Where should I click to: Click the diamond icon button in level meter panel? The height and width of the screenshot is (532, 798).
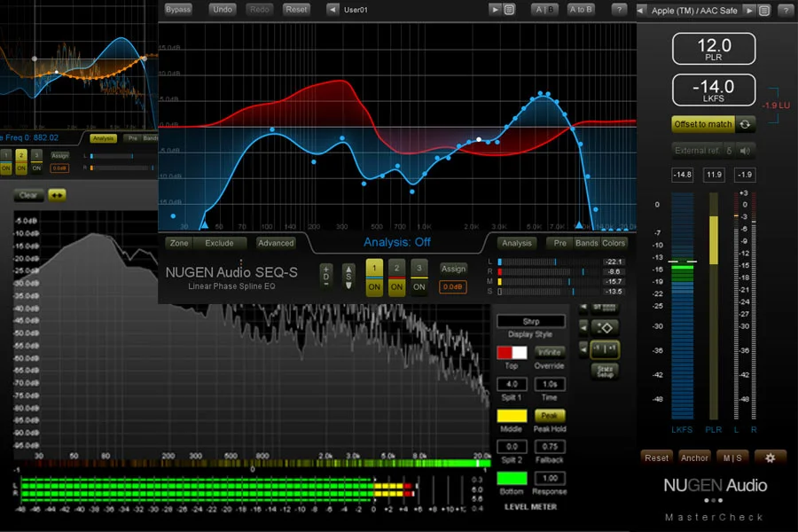tap(605, 328)
